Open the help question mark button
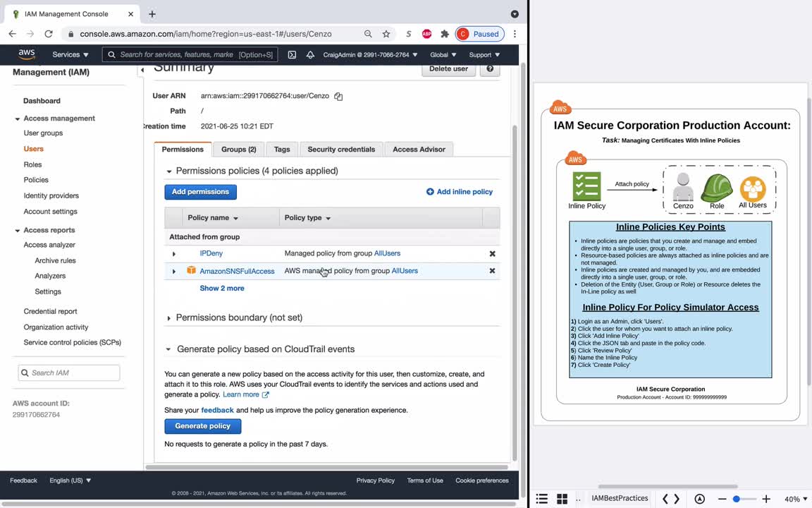Viewport: 812px width, 508px height. 489,68
